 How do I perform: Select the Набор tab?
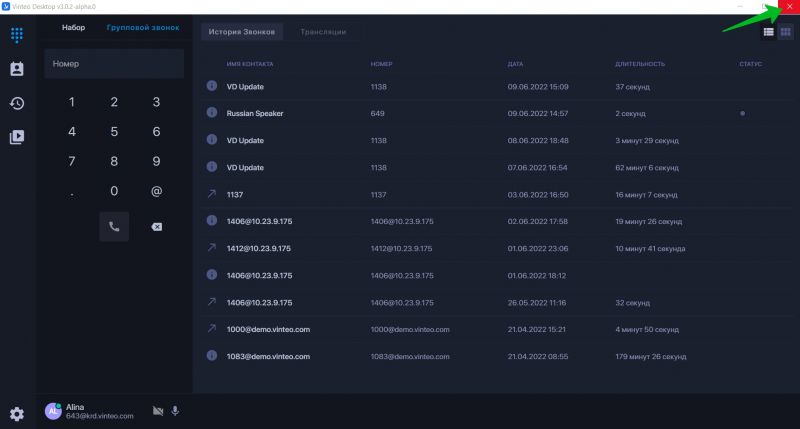[73, 27]
